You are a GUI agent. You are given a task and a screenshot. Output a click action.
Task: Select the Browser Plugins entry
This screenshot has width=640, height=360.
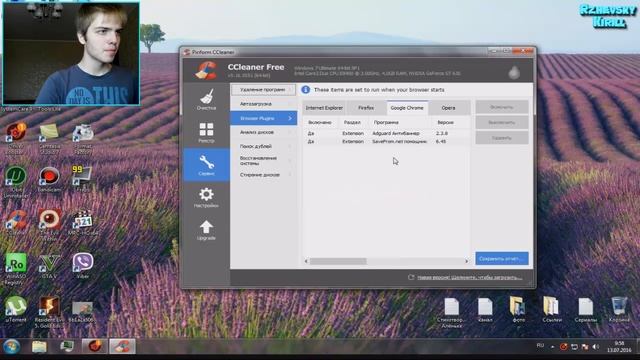pyautogui.click(x=263, y=118)
